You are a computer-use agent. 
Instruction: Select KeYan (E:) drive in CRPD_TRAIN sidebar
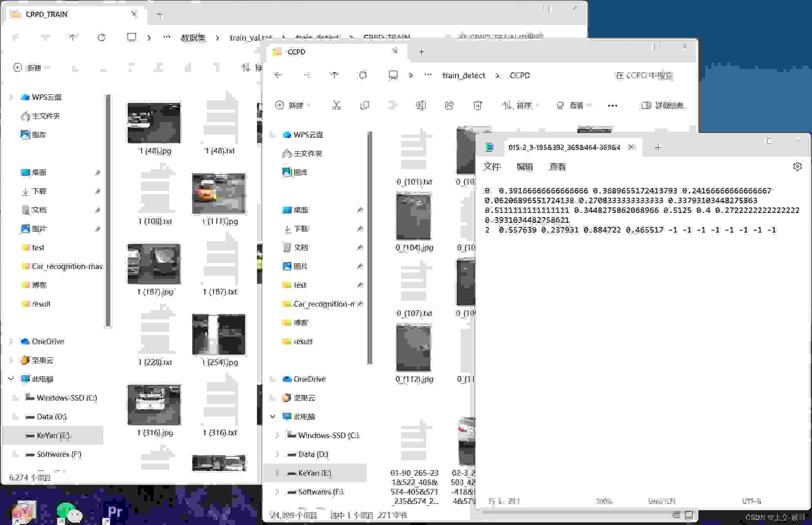(x=53, y=435)
